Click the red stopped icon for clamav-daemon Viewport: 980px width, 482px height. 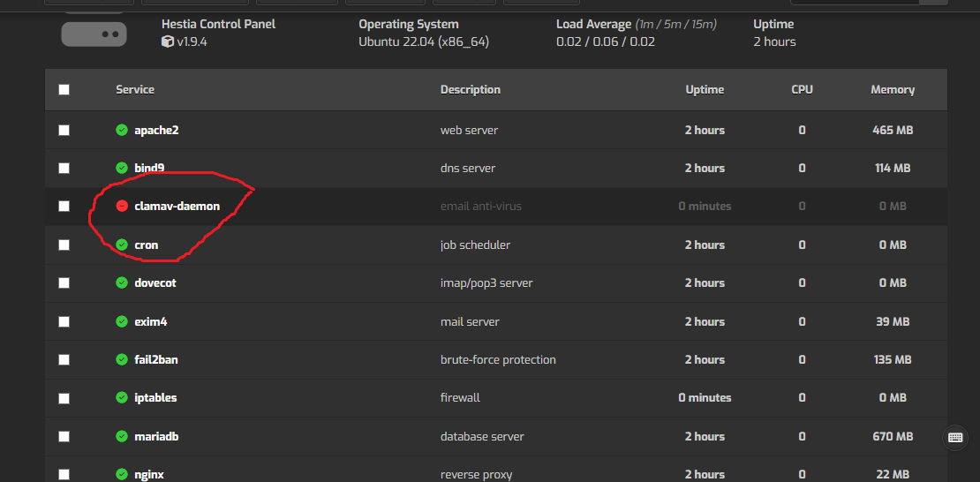tap(122, 206)
